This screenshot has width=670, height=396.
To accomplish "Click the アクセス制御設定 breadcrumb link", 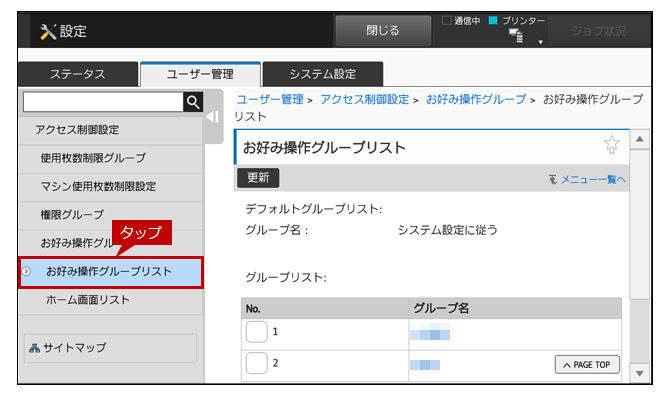I will 364,100.
